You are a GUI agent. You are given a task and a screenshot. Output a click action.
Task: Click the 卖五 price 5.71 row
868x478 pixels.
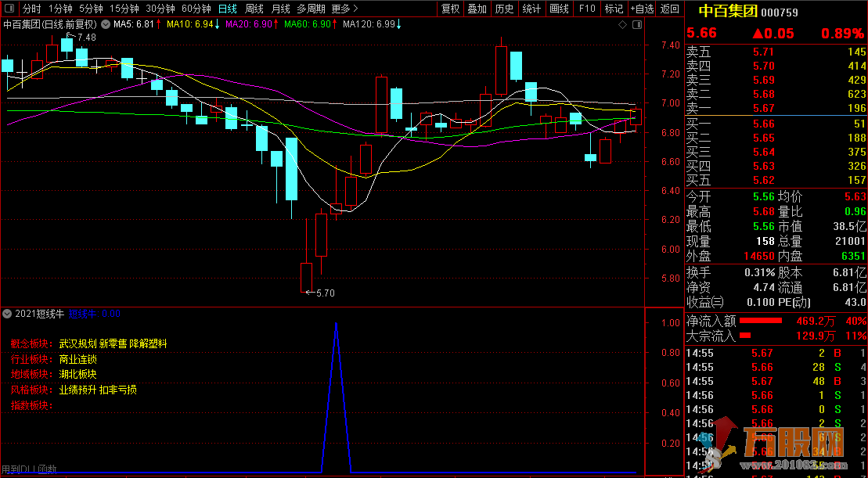776,52
